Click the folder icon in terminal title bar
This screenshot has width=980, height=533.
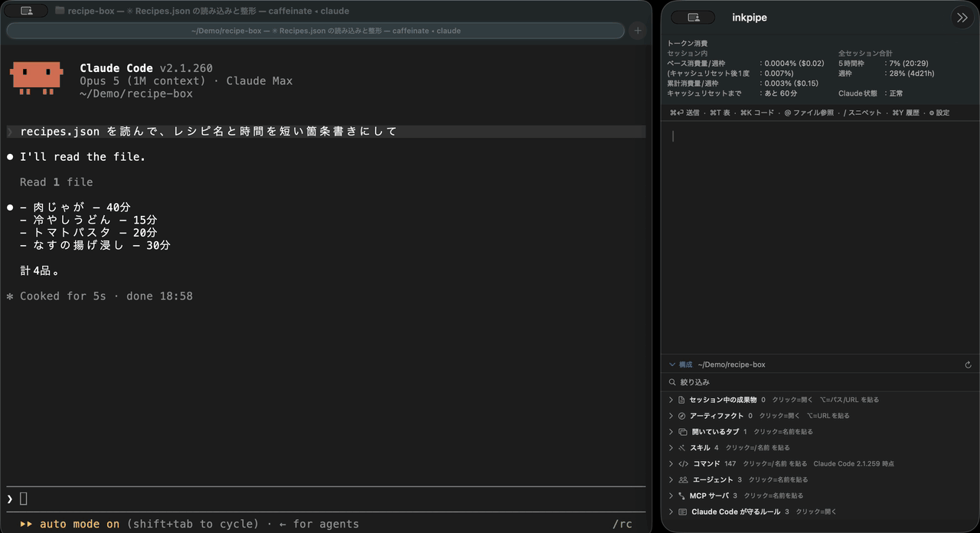tap(60, 11)
